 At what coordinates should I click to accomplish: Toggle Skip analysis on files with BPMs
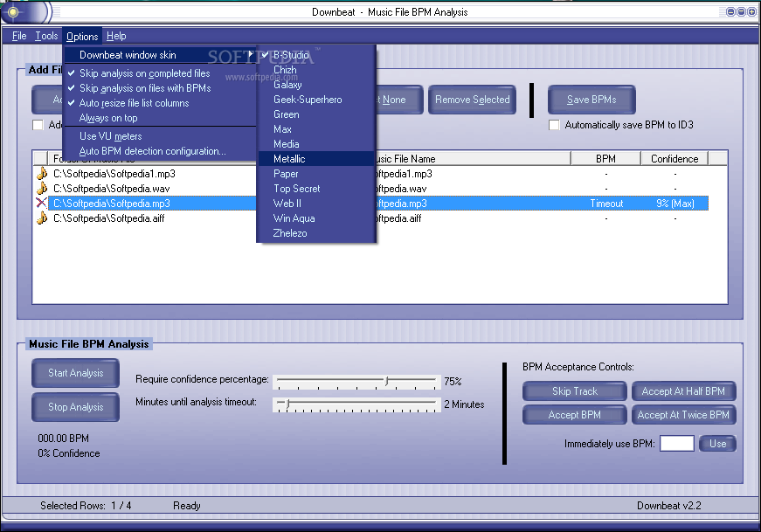160,88
